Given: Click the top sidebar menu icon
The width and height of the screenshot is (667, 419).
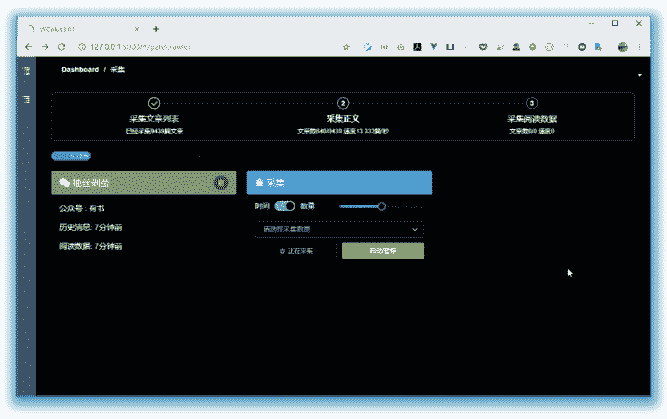Looking at the screenshot, I should tap(26, 70).
